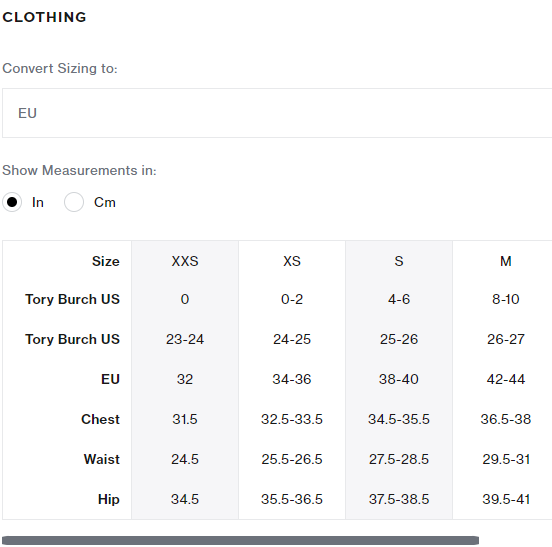Viewport: 552px width, 547px height.
Task: Open the Convert Sizing dropdown showing EU
Action: pos(277,113)
